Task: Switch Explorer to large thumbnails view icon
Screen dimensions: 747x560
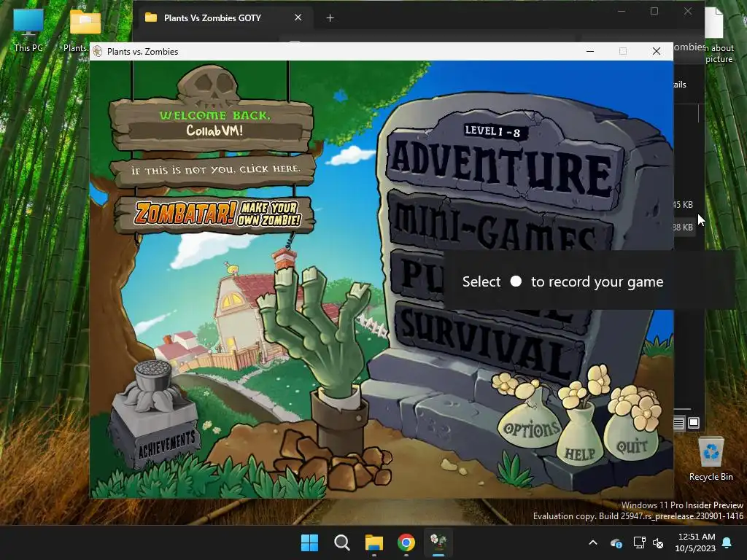Action: coord(694,422)
